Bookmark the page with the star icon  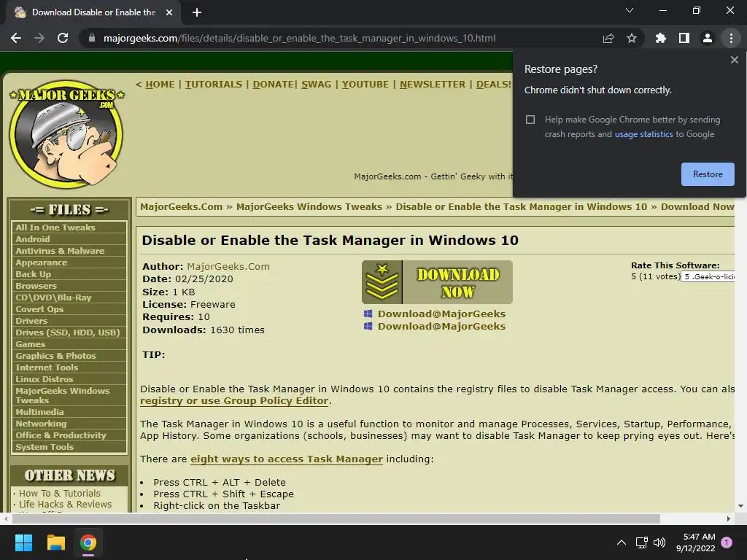pos(632,38)
